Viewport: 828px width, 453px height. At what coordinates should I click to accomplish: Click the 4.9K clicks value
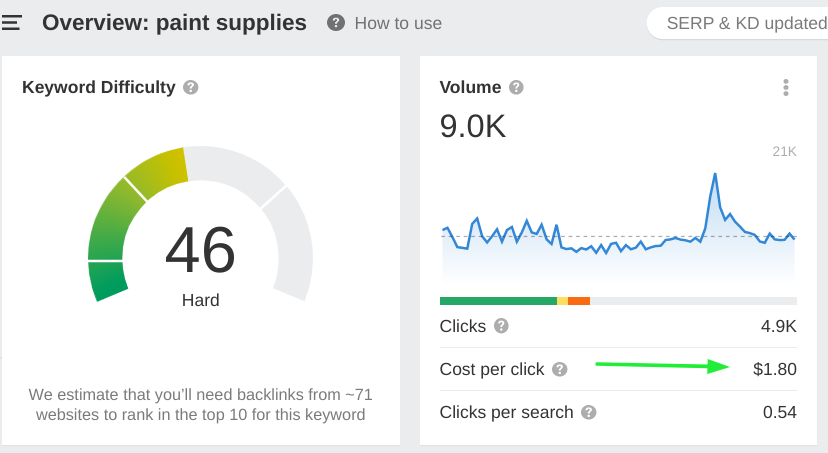[778, 326]
